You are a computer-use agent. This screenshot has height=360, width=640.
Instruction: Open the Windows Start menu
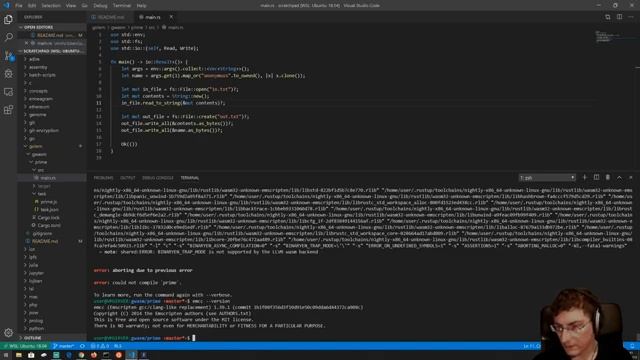(6, 355)
